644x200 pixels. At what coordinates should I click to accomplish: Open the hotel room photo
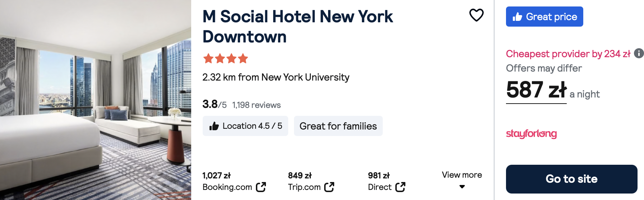pyautogui.click(x=96, y=100)
